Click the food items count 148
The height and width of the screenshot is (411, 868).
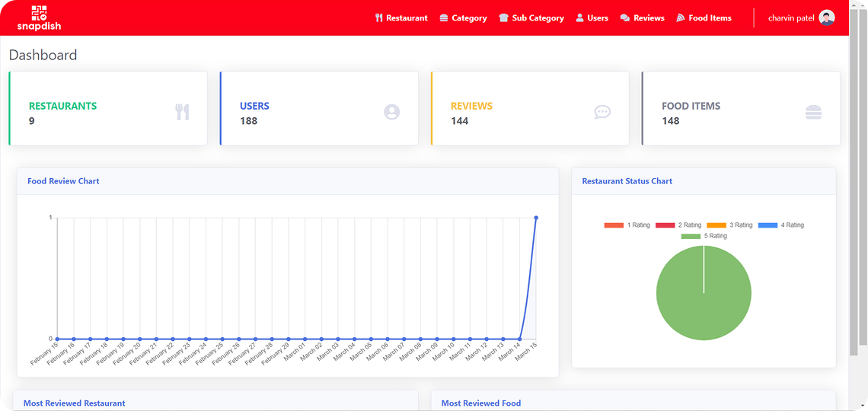point(671,120)
